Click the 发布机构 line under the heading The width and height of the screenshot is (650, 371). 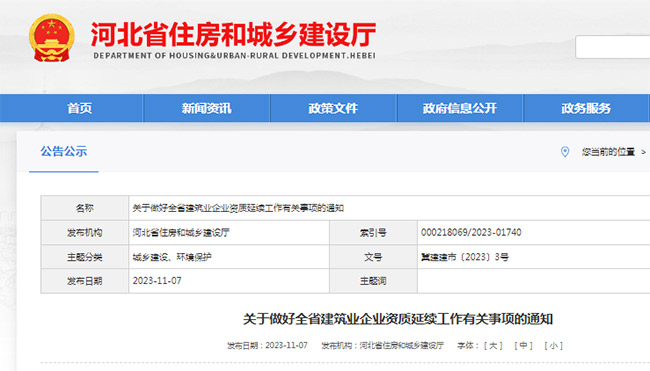click(383, 345)
